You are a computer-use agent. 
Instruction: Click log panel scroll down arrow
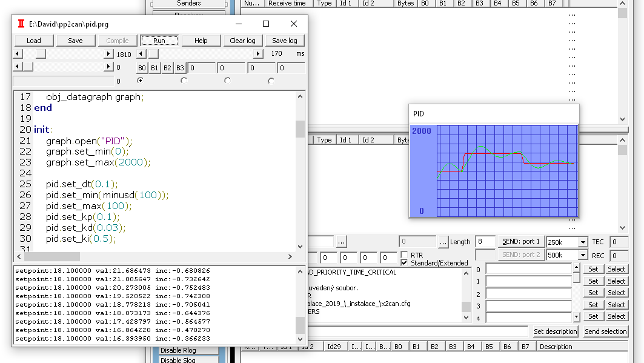(x=300, y=339)
